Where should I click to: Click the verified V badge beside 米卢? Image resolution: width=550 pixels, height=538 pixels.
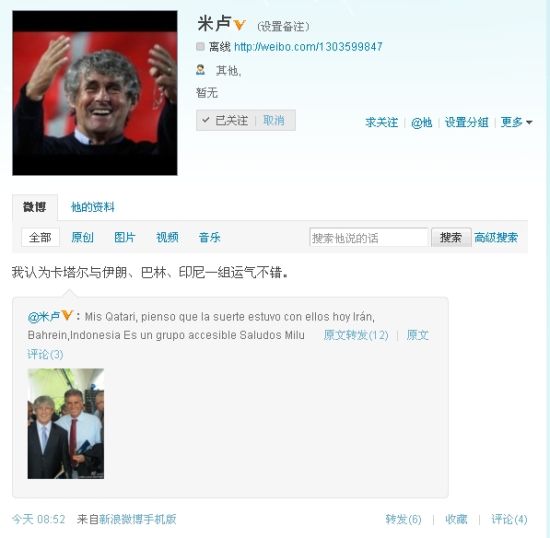click(x=239, y=25)
